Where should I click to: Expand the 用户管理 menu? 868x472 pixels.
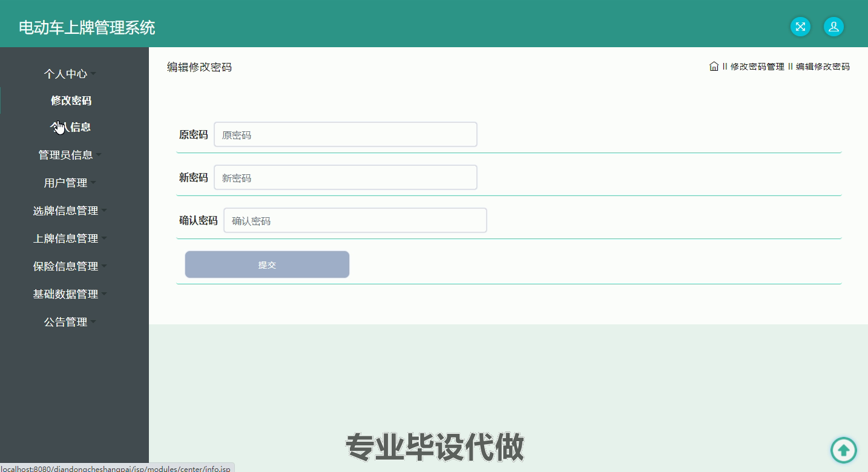(70, 183)
